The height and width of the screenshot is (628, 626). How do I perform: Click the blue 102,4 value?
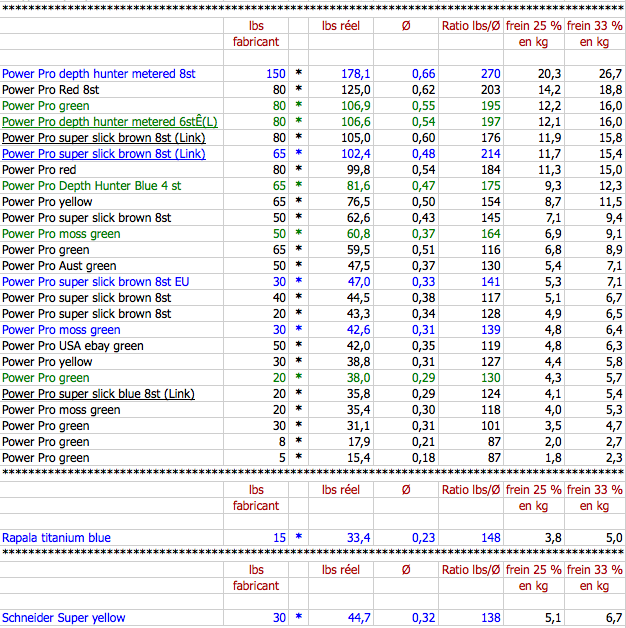[356, 154]
